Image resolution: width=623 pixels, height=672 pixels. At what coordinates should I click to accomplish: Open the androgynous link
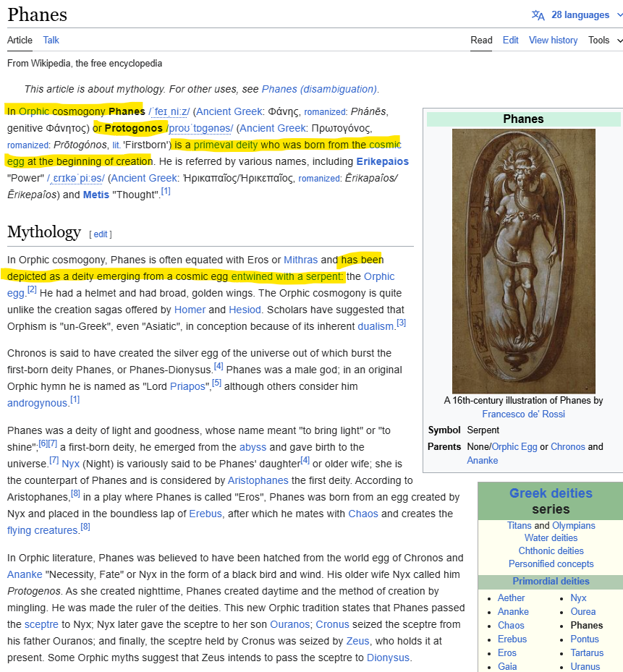pos(38,404)
